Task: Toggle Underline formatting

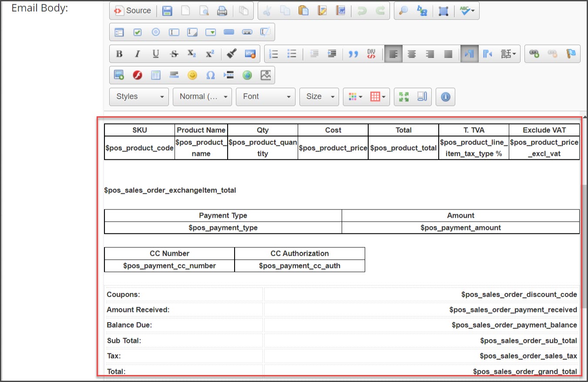Action: pyautogui.click(x=156, y=54)
